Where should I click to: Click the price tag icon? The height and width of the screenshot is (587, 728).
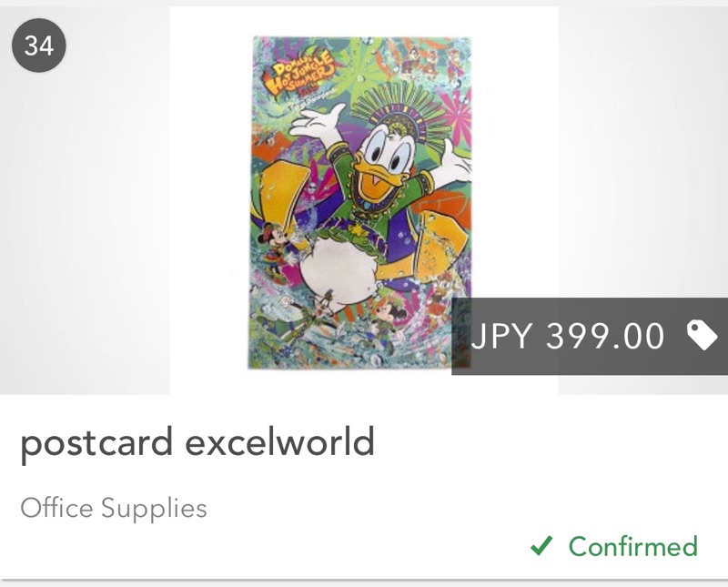coord(702,336)
